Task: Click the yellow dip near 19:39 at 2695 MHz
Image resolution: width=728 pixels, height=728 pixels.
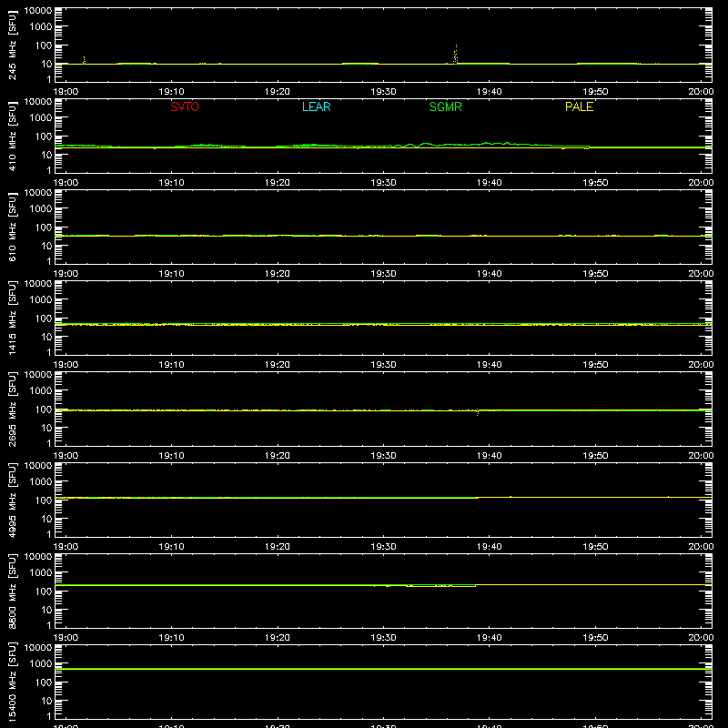Action: coord(477,412)
